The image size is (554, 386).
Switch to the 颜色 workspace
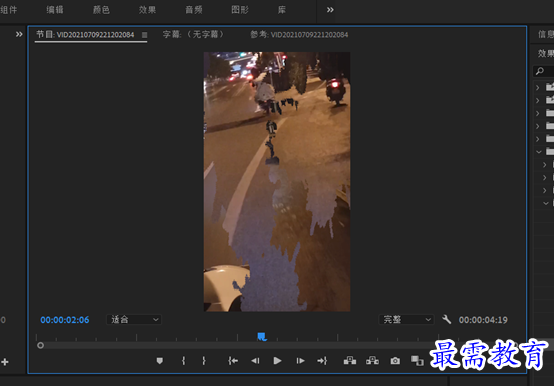point(101,10)
